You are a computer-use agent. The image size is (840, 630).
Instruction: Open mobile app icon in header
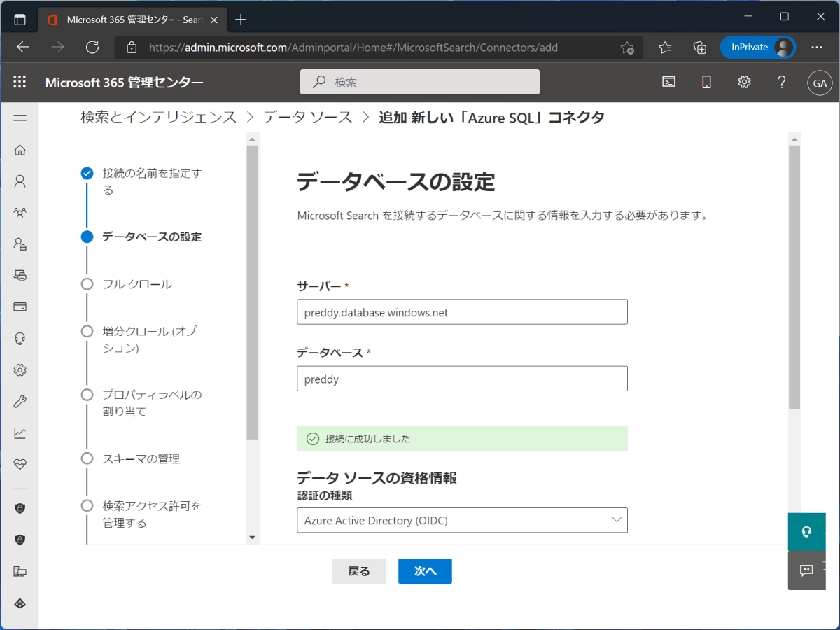pos(706,82)
